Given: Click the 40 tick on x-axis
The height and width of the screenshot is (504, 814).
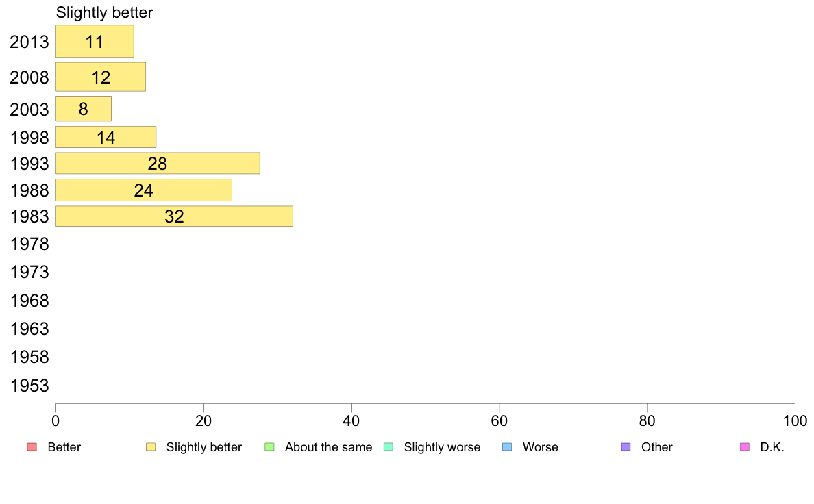Looking at the screenshot, I should click(351, 421).
